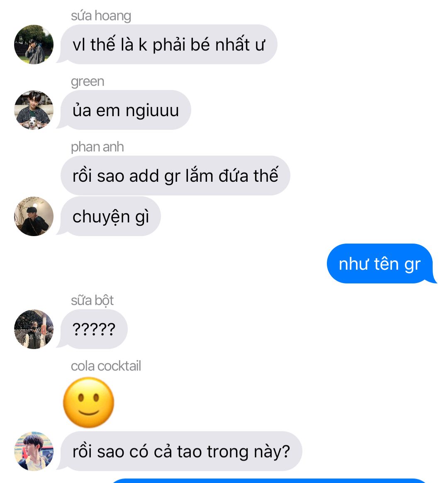Tap sứa hoang's profile avatar
Image resolution: width=448 pixels, height=483 pixels.
click(x=34, y=44)
